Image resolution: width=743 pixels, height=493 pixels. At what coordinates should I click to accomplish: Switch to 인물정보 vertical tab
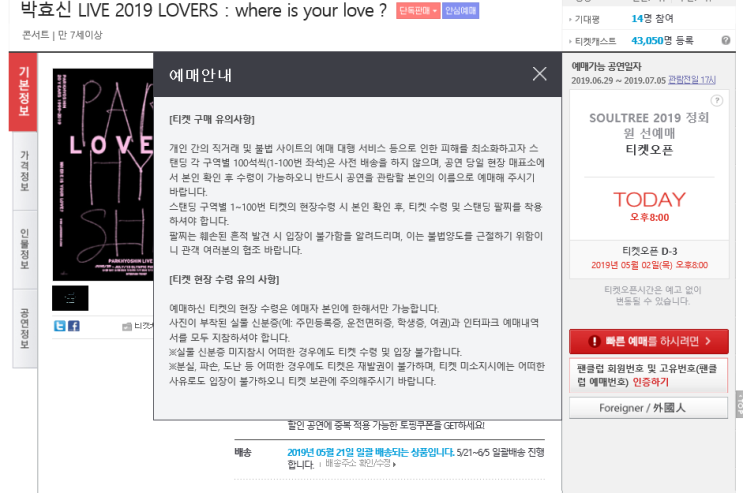tap(25, 249)
